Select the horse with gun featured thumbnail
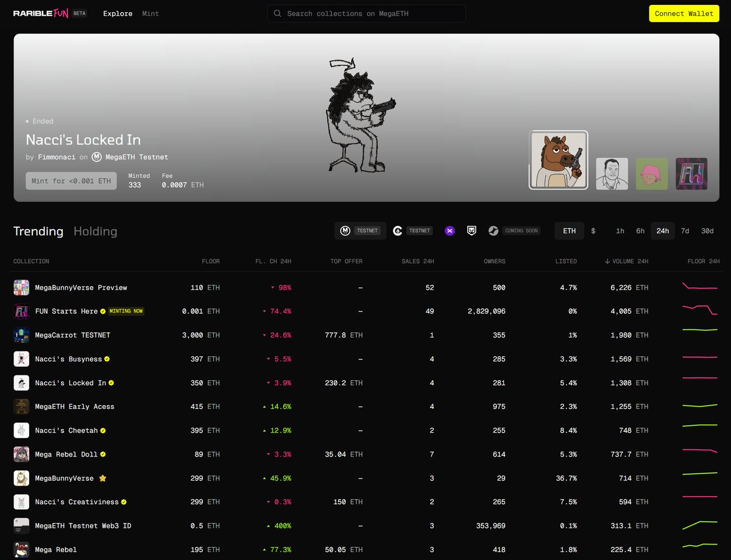The height and width of the screenshot is (560, 731). point(559,160)
